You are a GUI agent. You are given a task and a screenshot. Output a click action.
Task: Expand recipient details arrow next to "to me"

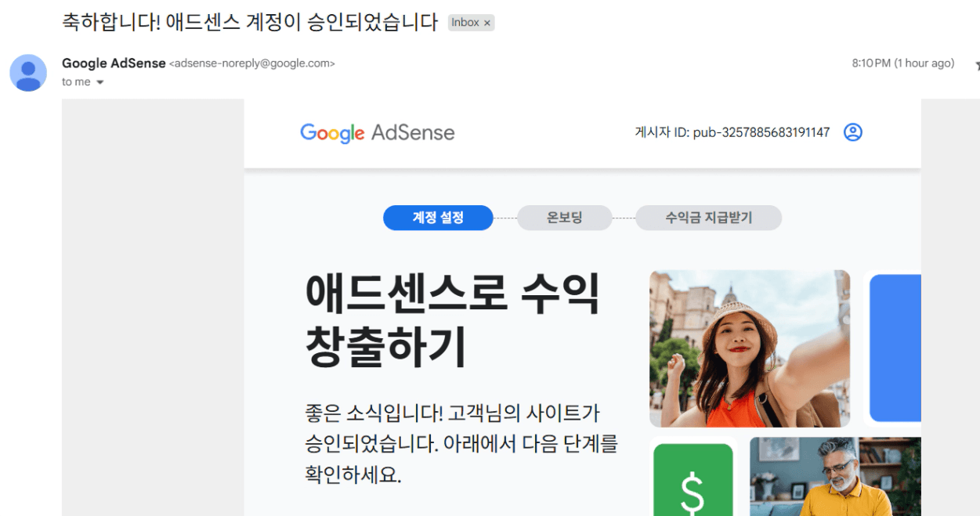click(99, 82)
